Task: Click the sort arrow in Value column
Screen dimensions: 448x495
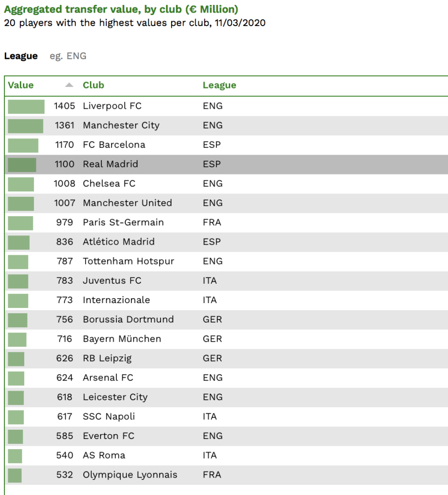Action: click(69, 85)
